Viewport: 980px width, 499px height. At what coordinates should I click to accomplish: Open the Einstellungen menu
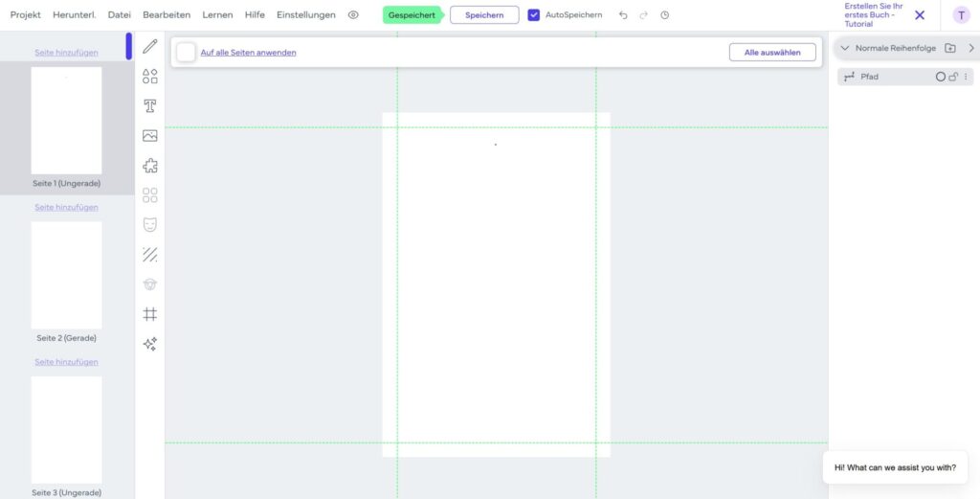coord(306,15)
